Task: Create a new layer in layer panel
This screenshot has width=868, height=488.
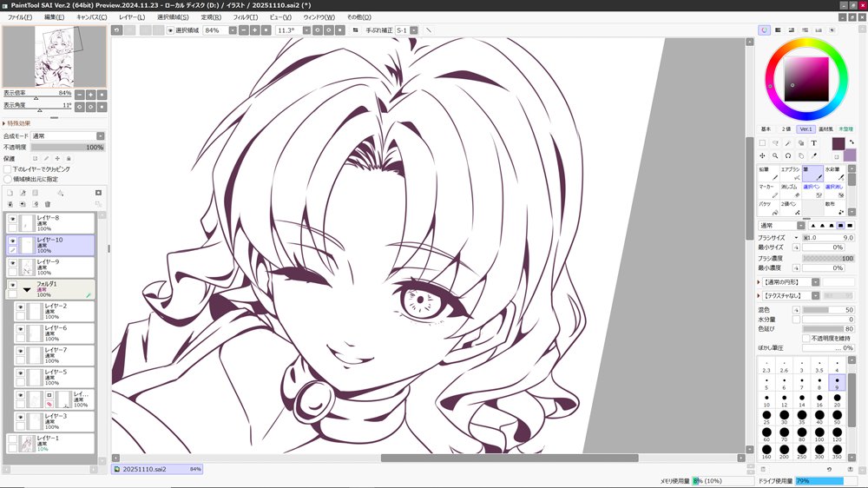Action: [x=10, y=193]
